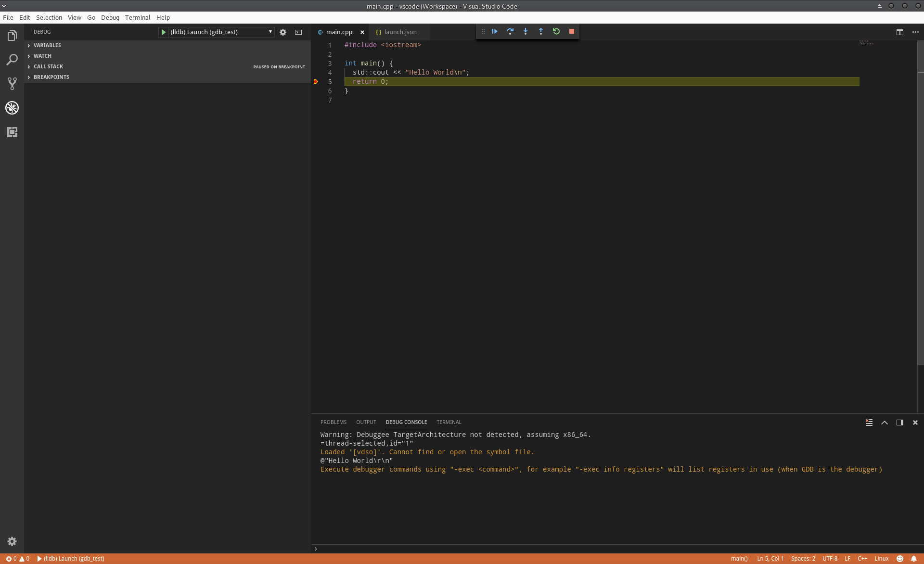Stop debugging with the red square
The image size is (924, 564).
572,31
